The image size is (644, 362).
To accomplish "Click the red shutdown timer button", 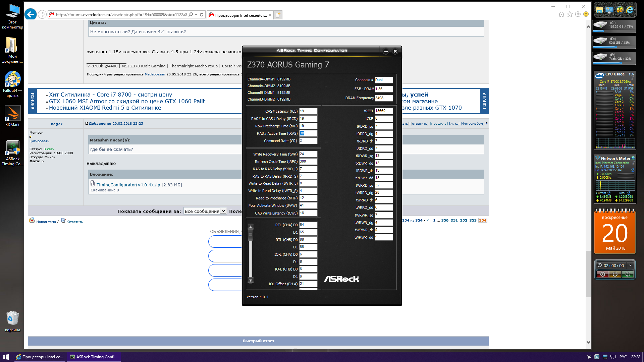I will (602, 274).
